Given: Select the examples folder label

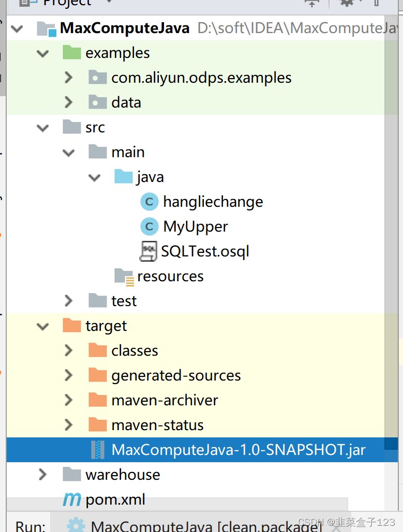Looking at the screenshot, I should 117,53.
